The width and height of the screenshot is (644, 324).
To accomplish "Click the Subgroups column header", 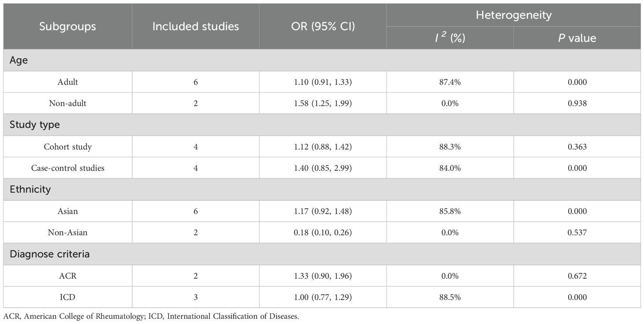I will (x=67, y=26).
